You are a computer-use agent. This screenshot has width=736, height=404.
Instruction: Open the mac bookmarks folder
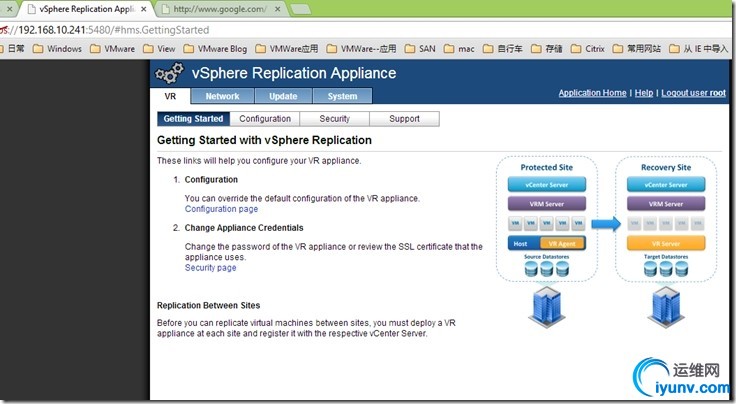(459, 49)
